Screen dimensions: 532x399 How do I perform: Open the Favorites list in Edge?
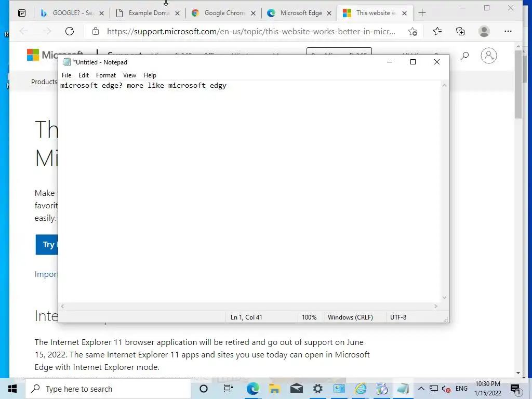[x=437, y=32]
